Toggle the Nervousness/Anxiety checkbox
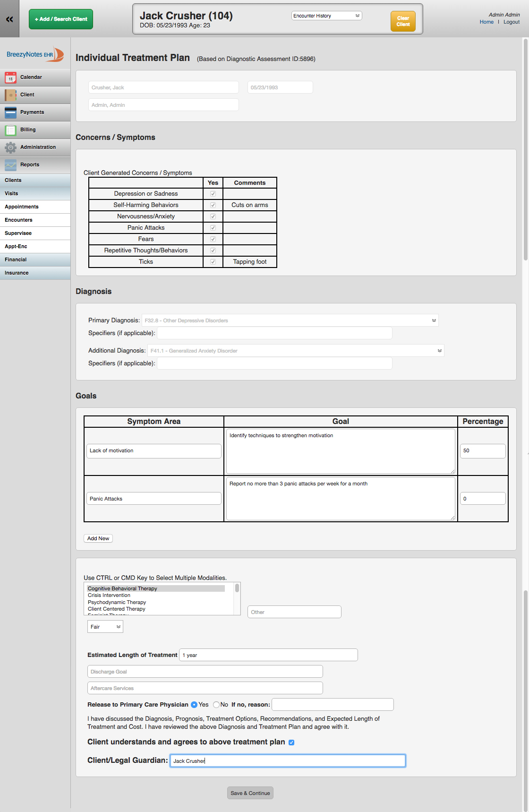Screen dimensions: 529x812 (x=213, y=216)
